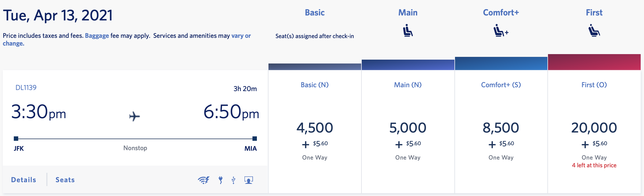The height and width of the screenshot is (196, 644).
Task: Select the Basic fare for 4,500 miles
Action: (x=315, y=127)
